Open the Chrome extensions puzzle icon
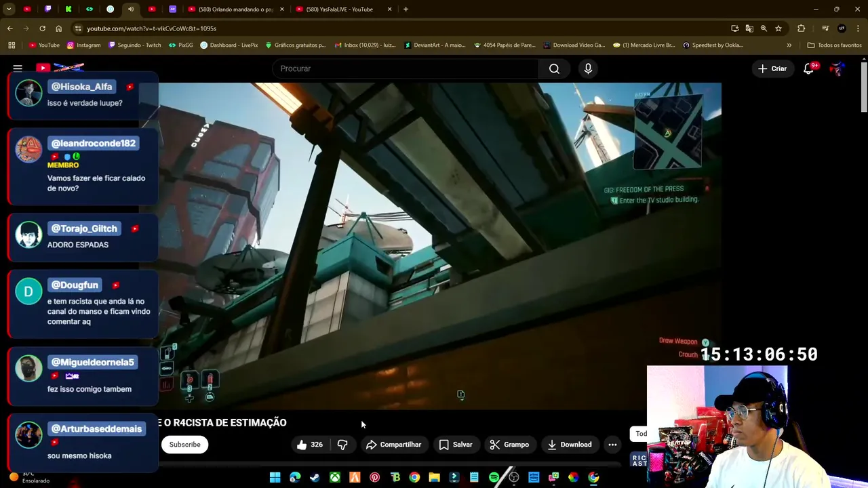The height and width of the screenshot is (488, 868). coord(802,28)
